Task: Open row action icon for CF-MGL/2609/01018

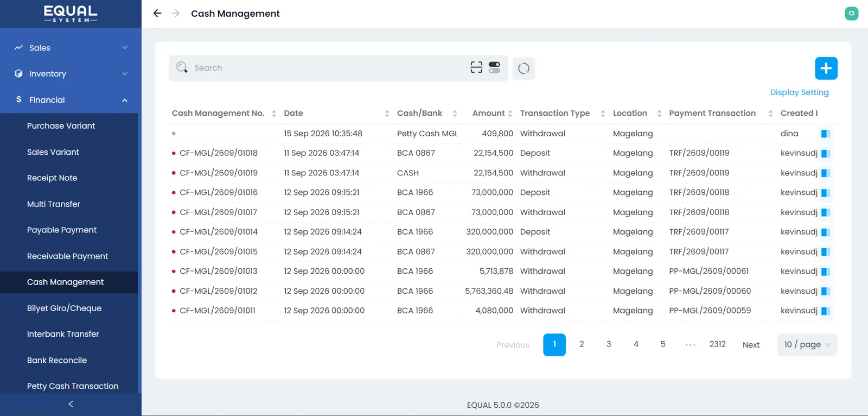Action: pos(826,154)
